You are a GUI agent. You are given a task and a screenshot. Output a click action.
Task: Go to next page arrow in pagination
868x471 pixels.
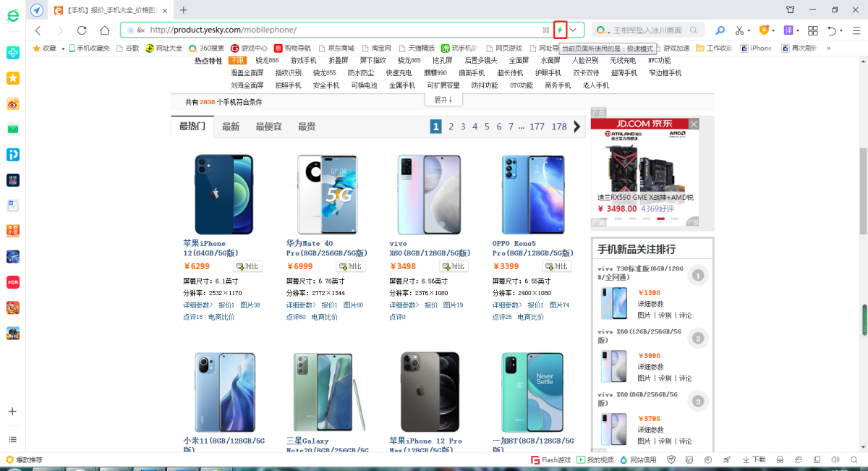(576, 127)
